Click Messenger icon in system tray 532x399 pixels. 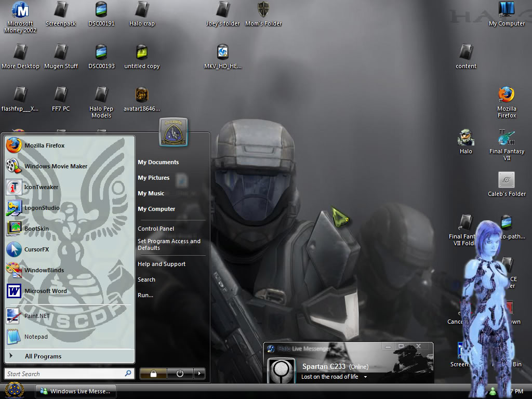pyautogui.click(x=493, y=391)
